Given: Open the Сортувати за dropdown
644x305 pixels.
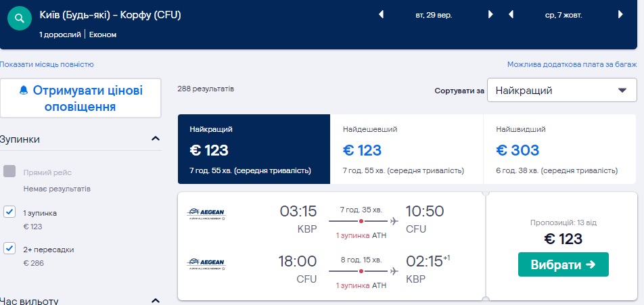Looking at the screenshot, I should point(561,90).
